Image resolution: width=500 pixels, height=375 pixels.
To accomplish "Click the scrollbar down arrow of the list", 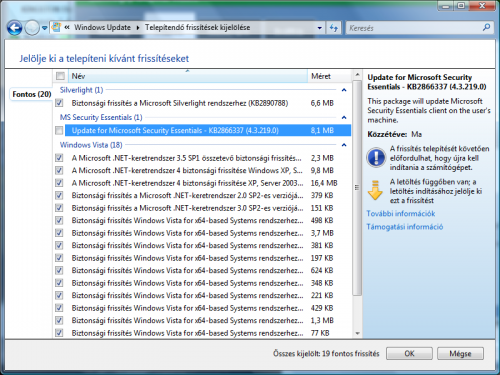I will [357, 333].
